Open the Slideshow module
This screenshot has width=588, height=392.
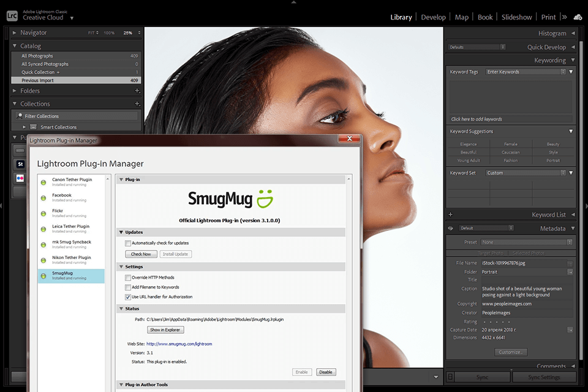coord(516,17)
